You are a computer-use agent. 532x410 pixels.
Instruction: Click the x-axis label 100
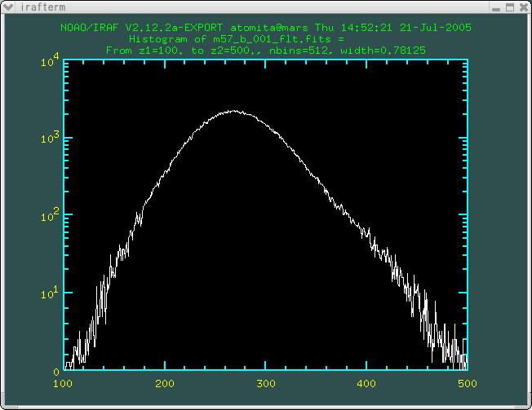tap(63, 384)
